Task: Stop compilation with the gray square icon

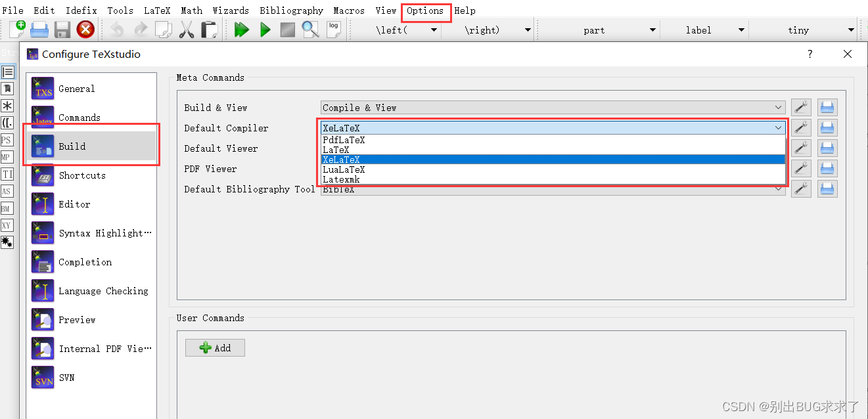Action: 288,29
